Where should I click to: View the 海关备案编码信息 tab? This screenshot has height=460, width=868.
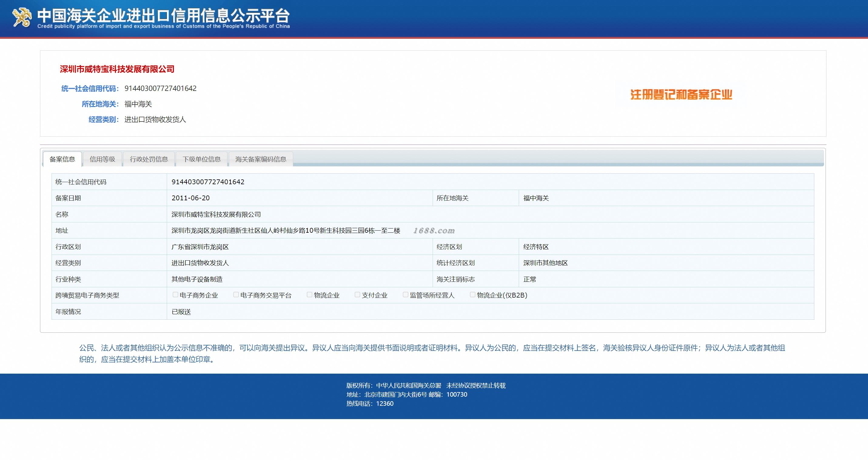(260, 159)
